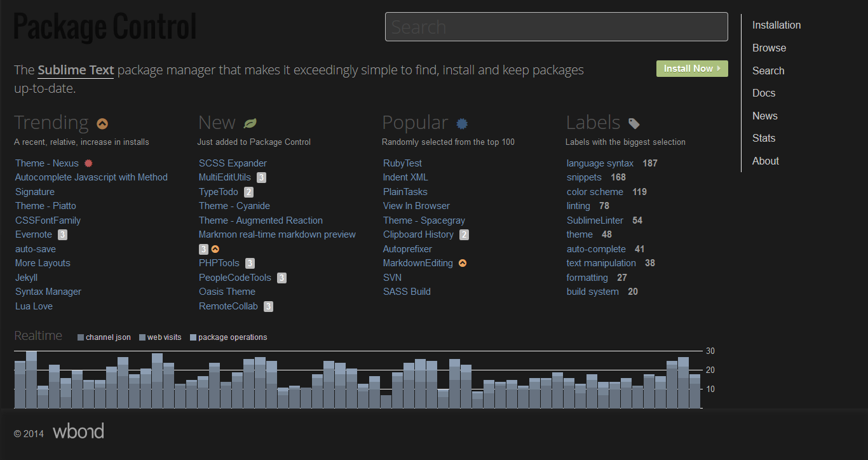Viewport: 868px width, 460px height.
Task: Click the Realtime chart heading
Action: point(38,335)
